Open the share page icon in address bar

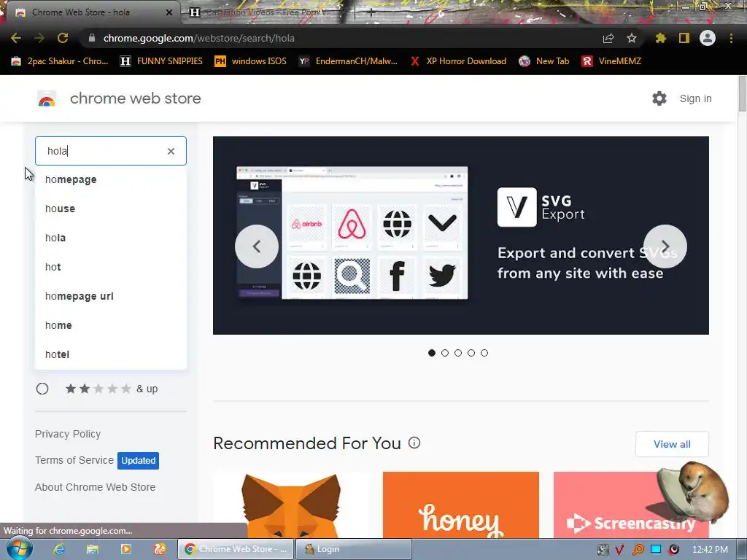608,38
